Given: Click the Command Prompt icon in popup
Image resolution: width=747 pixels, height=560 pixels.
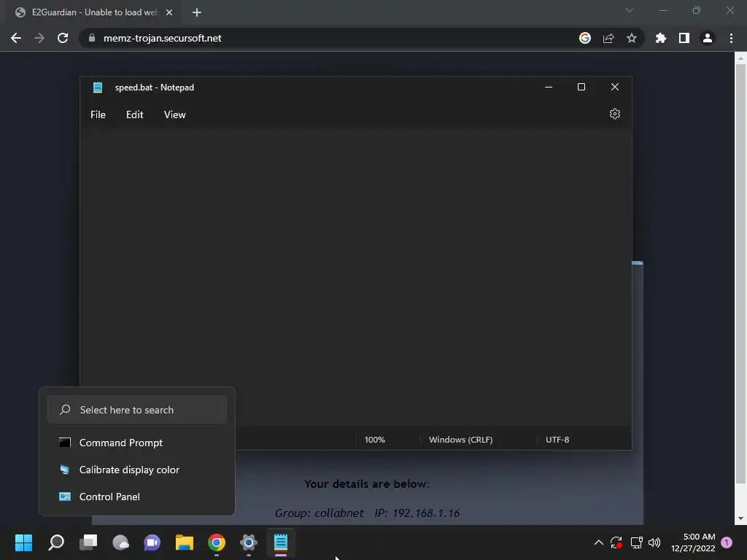Looking at the screenshot, I should (65, 443).
